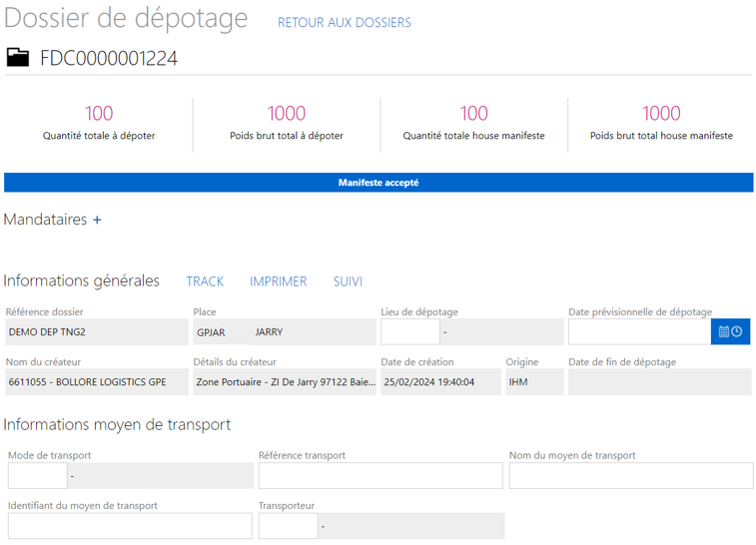The image size is (756, 545).
Task: Click the Transporteur code field
Action: point(289,526)
